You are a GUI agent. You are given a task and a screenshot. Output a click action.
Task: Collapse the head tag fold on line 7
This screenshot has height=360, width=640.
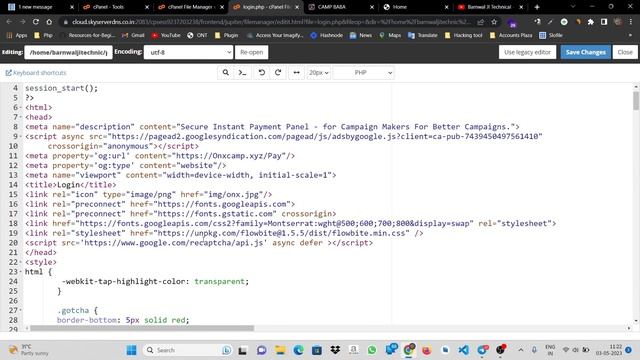coord(20,118)
